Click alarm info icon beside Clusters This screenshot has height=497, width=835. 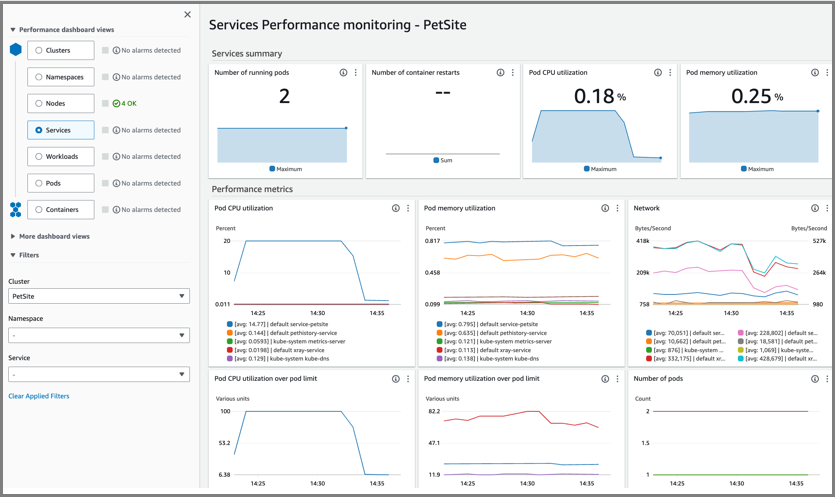point(116,50)
